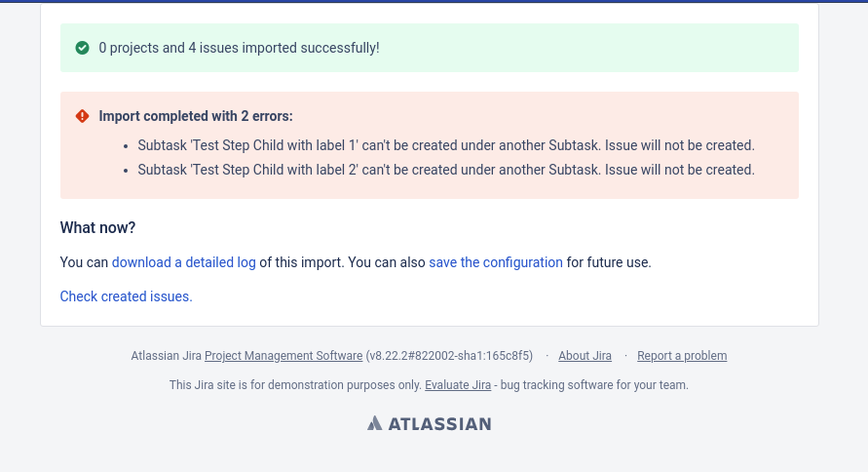Click the Atlassian triangle logo icon

tap(375, 423)
